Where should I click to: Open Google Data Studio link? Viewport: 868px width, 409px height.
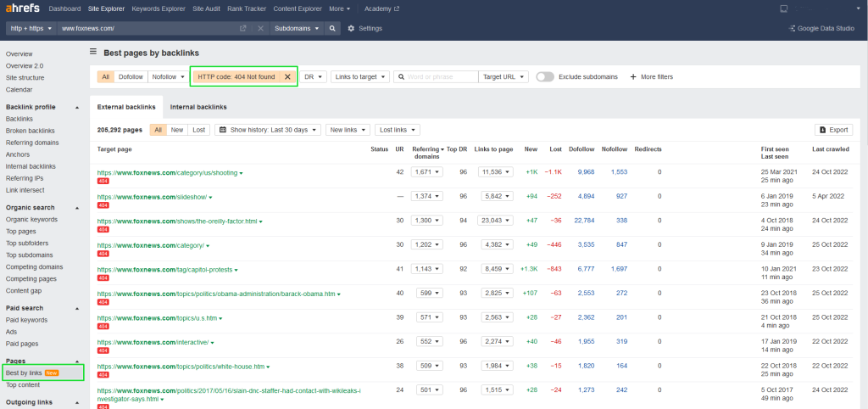(x=821, y=28)
